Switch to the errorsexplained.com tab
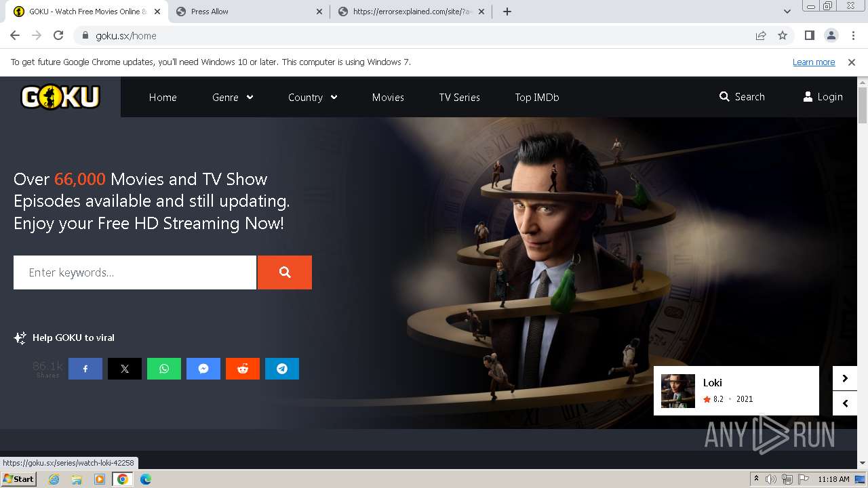 (412, 12)
